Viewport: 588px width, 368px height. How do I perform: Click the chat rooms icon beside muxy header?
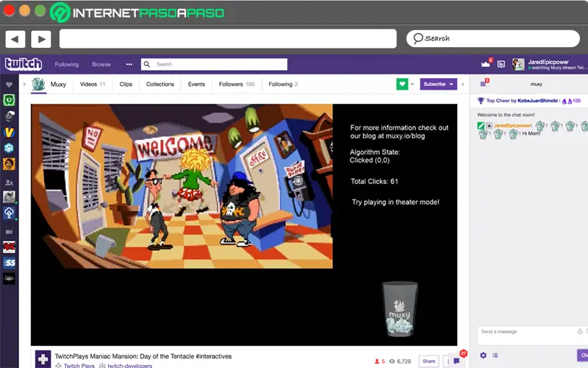click(x=484, y=84)
